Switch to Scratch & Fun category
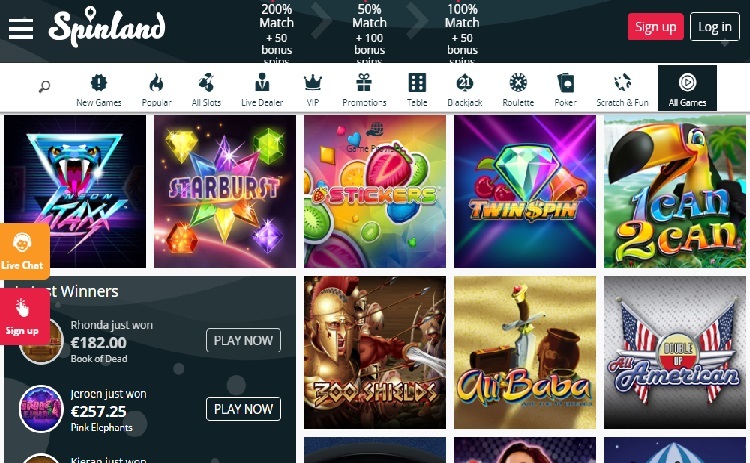Viewport: 750px width, 463px height. tap(622, 89)
